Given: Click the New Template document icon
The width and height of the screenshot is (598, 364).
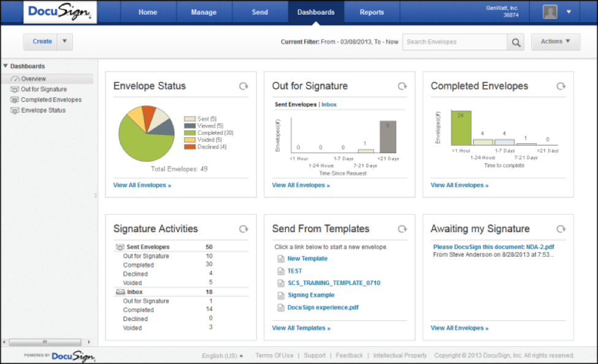Looking at the screenshot, I should pyautogui.click(x=281, y=259).
